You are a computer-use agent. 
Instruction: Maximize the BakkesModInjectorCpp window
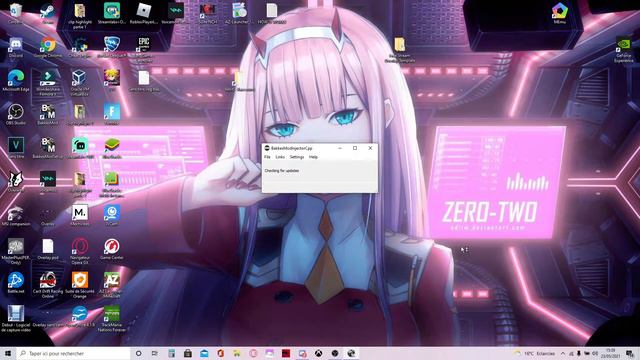(355, 148)
